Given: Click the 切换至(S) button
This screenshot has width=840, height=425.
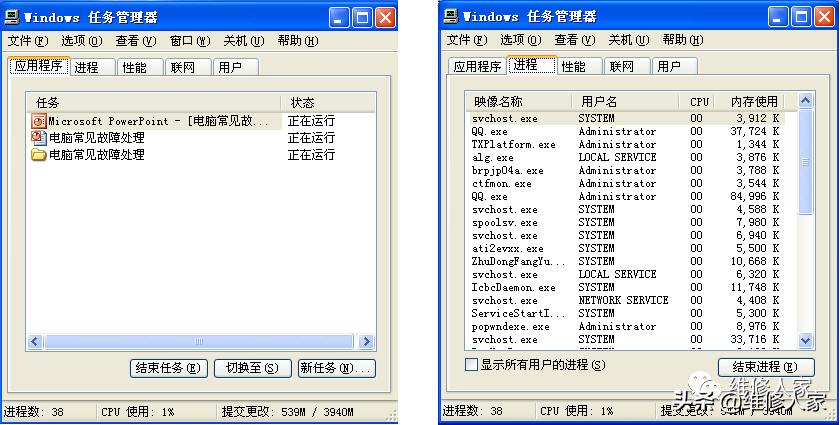Looking at the screenshot, I should (252, 368).
